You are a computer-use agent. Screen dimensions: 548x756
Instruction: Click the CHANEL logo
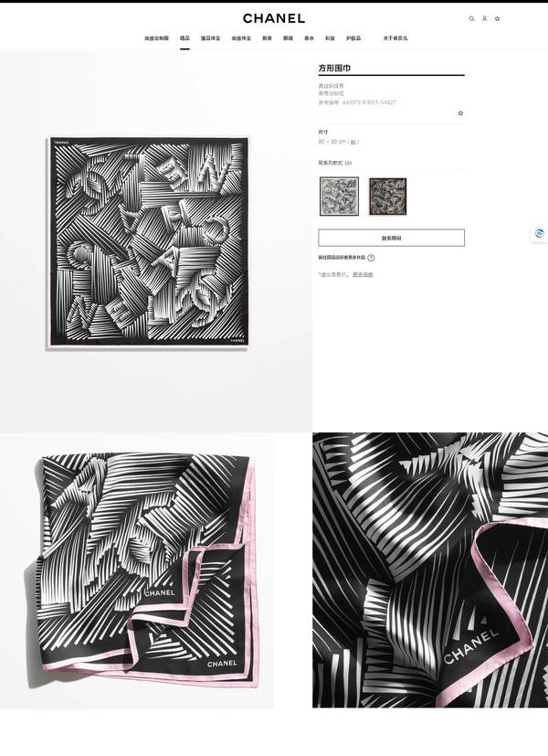coord(273,18)
